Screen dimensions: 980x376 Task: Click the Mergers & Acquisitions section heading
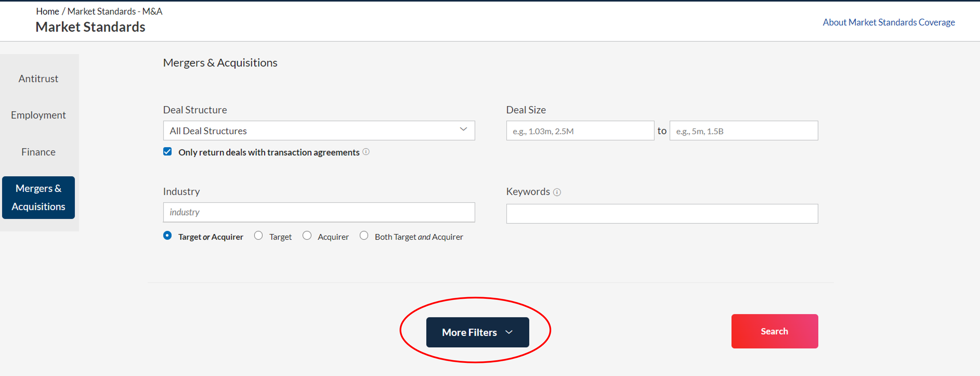click(220, 62)
